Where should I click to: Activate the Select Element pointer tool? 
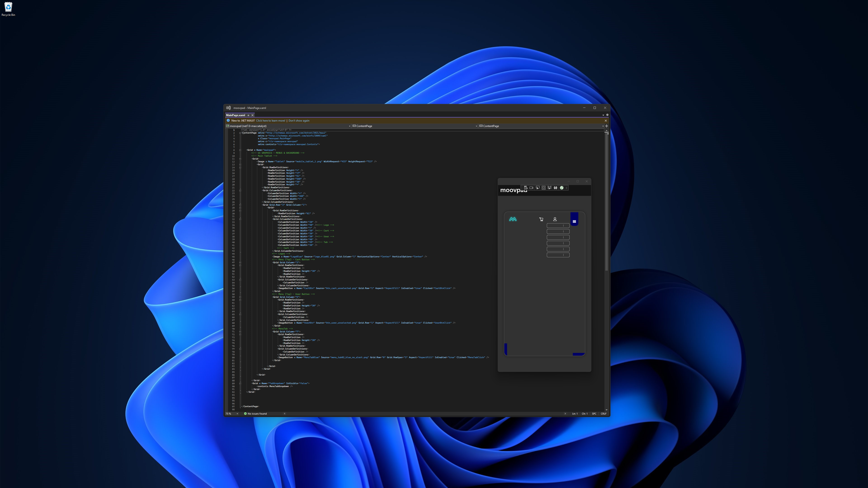tap(538, 188)
